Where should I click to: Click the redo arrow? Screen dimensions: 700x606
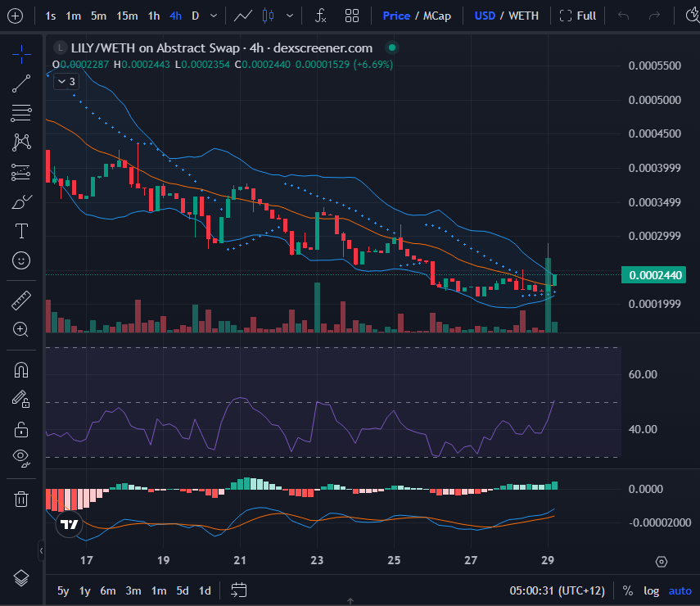point(654,16)
